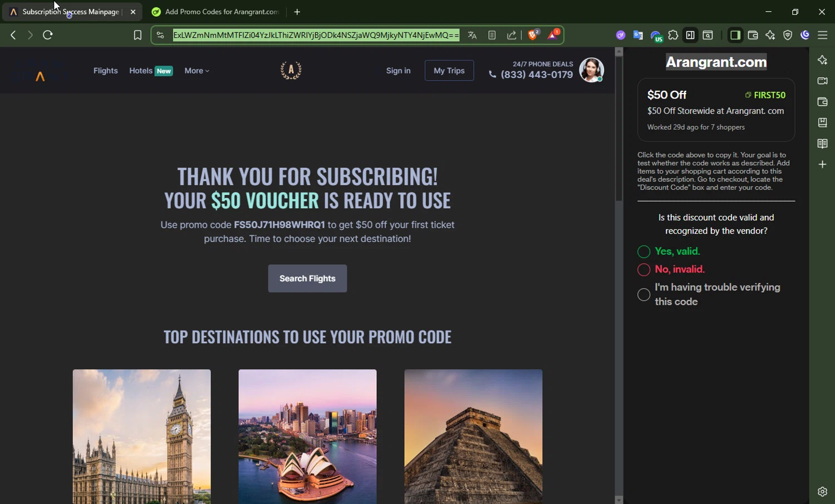
Task: Click the My Trips button
Action: (449, 71)
